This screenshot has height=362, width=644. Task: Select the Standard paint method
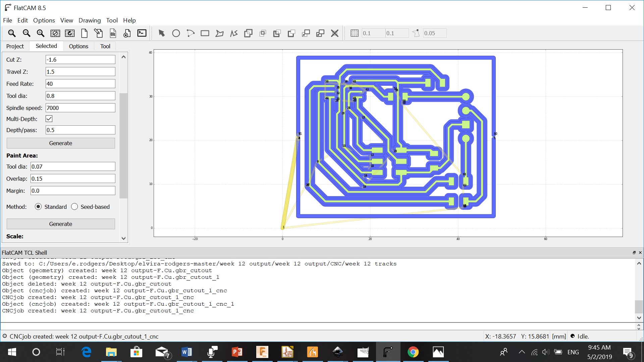(x=38, y=207)
